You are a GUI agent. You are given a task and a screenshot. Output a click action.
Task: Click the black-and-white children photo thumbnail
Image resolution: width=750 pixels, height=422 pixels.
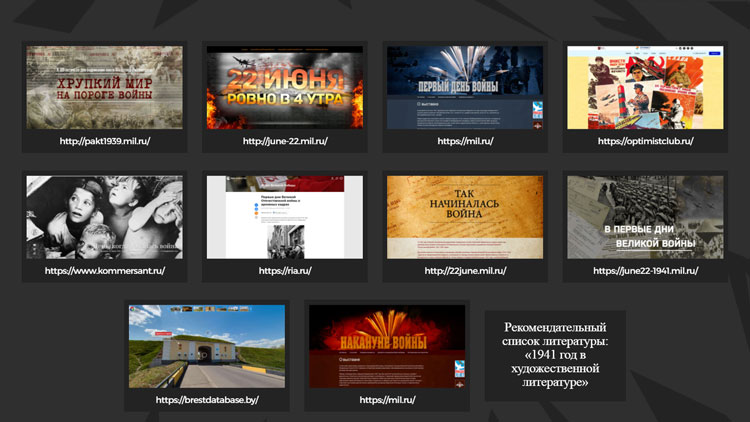point(105,217)
